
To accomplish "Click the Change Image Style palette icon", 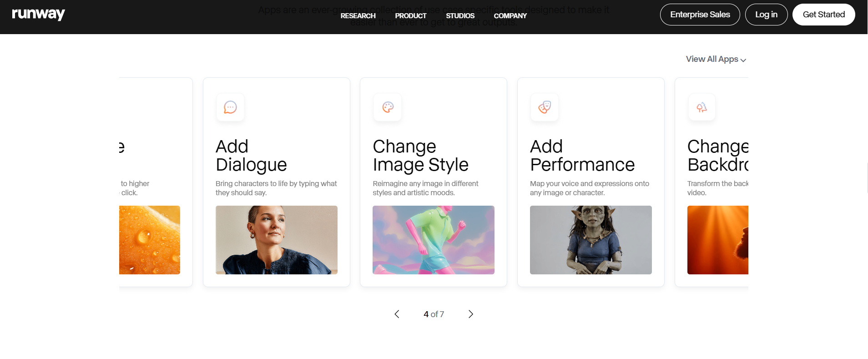I will (388, 107).
